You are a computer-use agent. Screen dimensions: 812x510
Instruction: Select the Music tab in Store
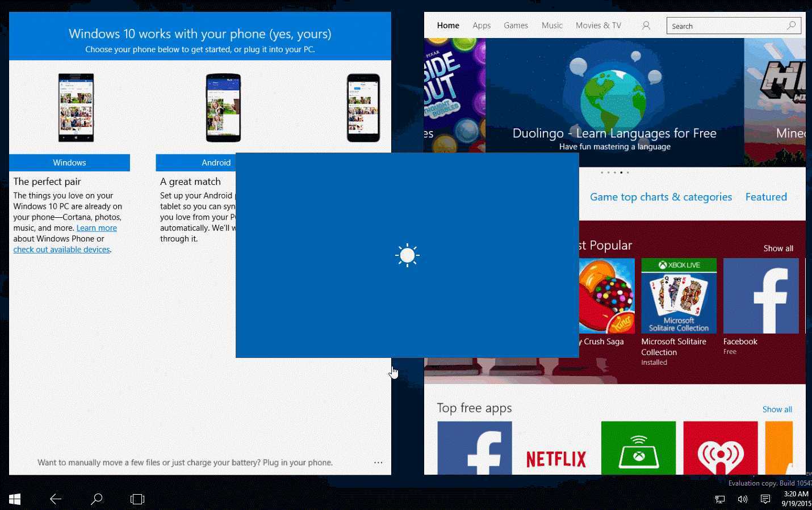coord(552,26)
